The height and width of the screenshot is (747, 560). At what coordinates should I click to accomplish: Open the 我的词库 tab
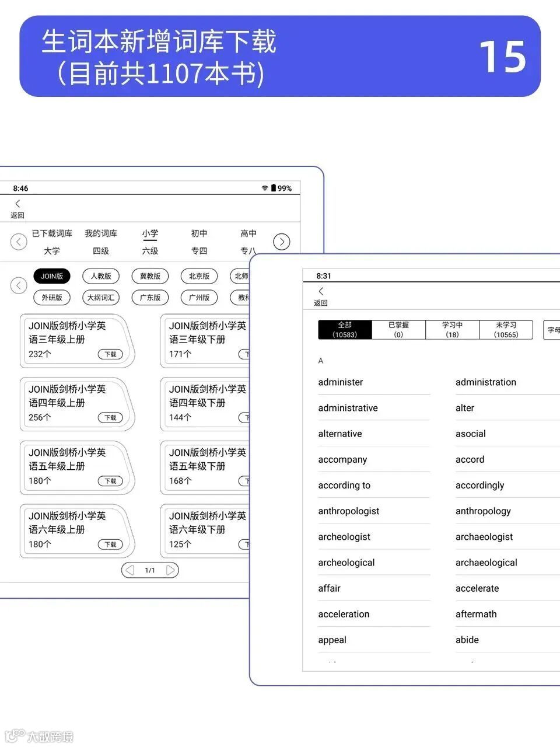pos(101,233)
